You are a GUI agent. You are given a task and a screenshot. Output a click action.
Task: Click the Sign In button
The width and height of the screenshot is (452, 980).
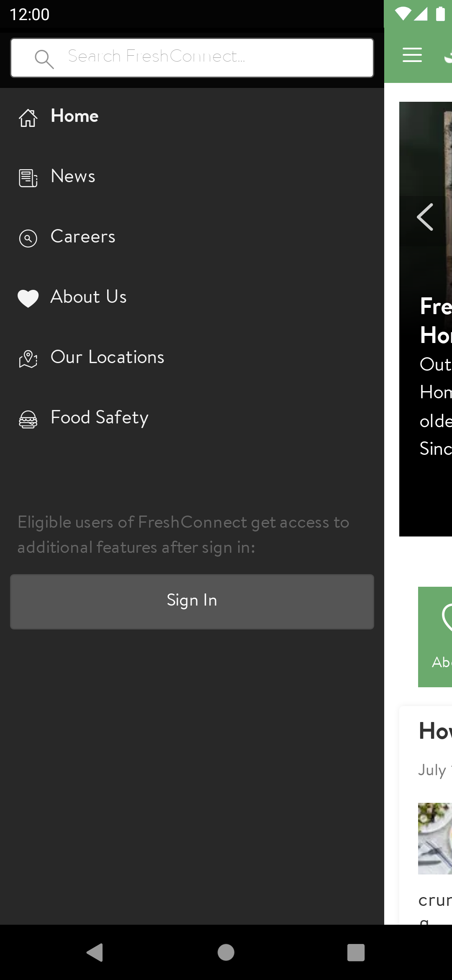192,601
